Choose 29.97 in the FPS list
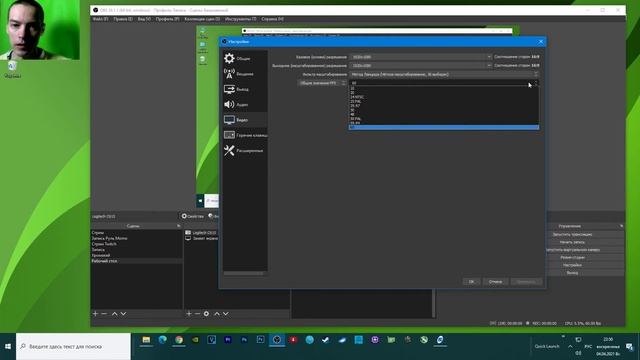Image resolution: width=640 pixels, height=360 pixels. tap(444, 106)
